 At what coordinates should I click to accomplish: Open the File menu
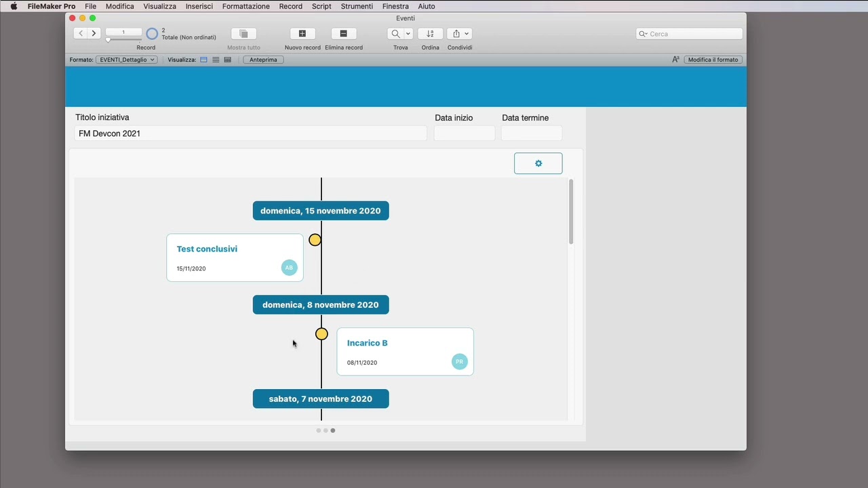pyautogui.click(x=90, y=6)
